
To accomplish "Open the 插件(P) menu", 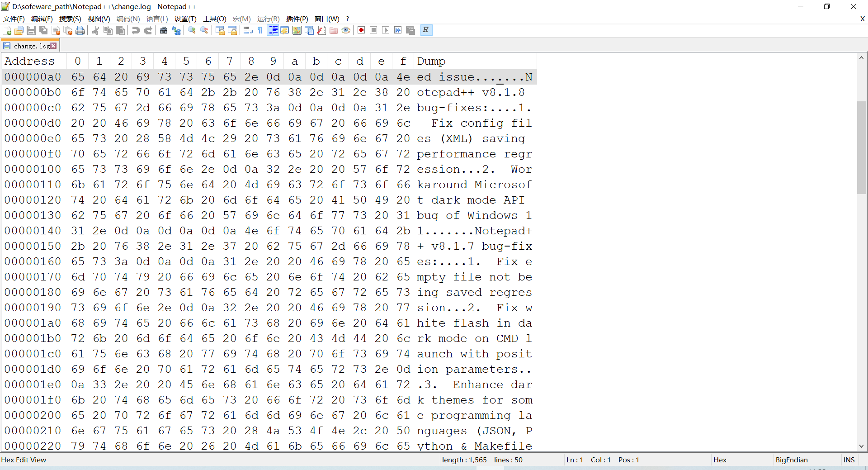I will 297,19.
